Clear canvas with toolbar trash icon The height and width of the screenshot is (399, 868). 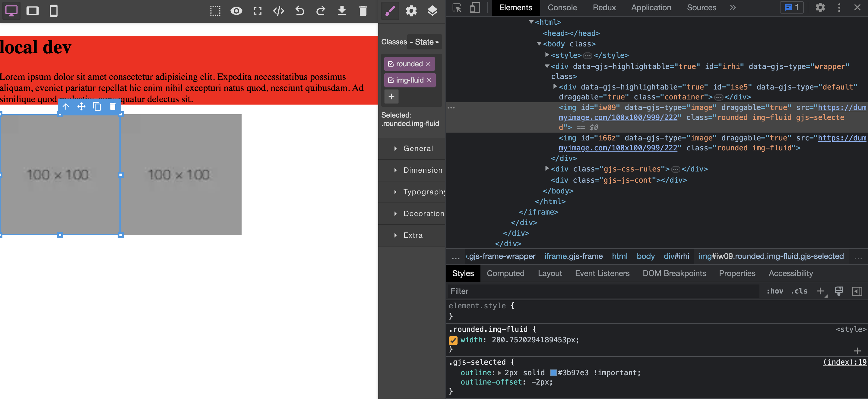(x=363, y=11)
